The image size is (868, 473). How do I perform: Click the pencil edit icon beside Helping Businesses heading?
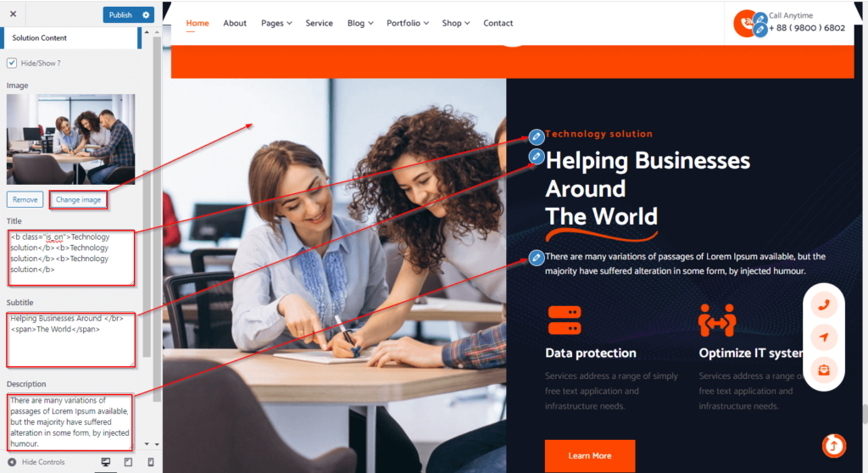tap(536, 157)
